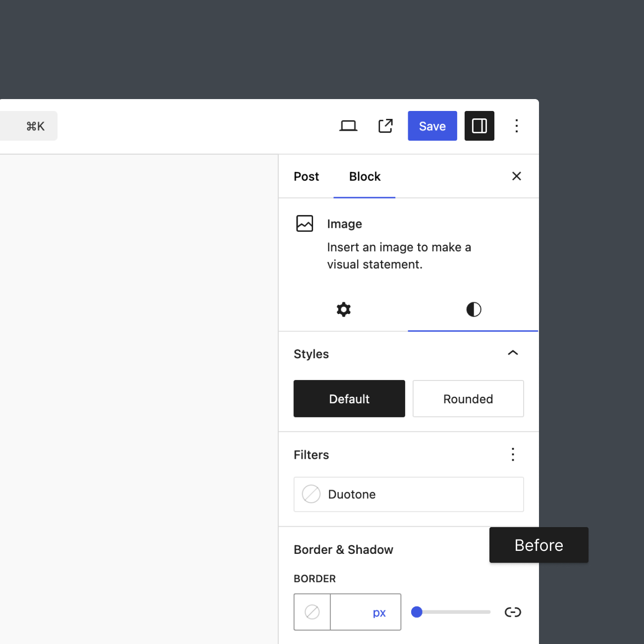This screenshot has width=644, height=644.
Task: Click the unlink border sides icon
Action: click(513, 612)
